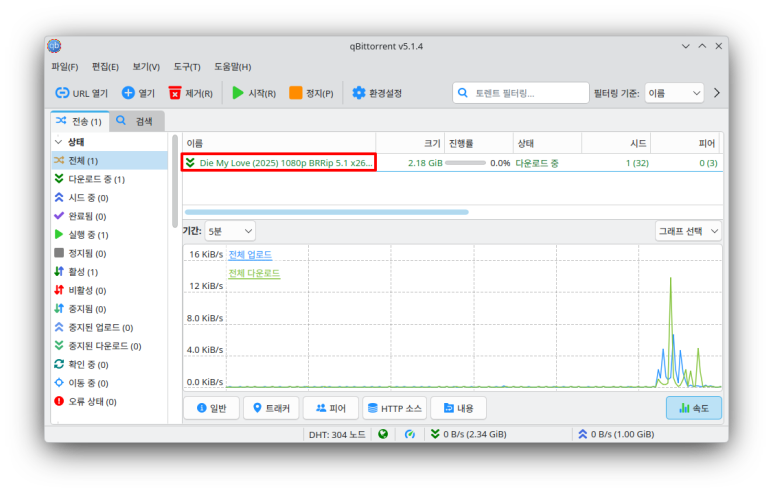
Task: Toggle alternative speed limits gauge icon
Action: pos(410,434)
